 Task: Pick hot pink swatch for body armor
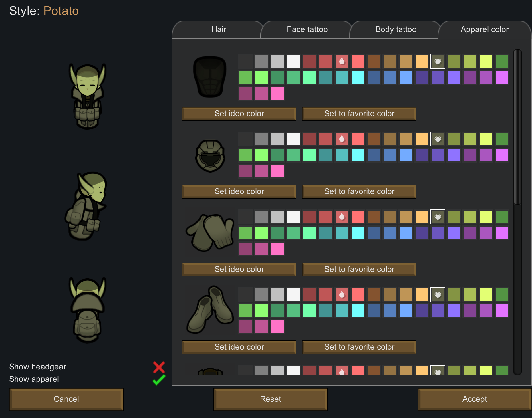pos(278,93)
